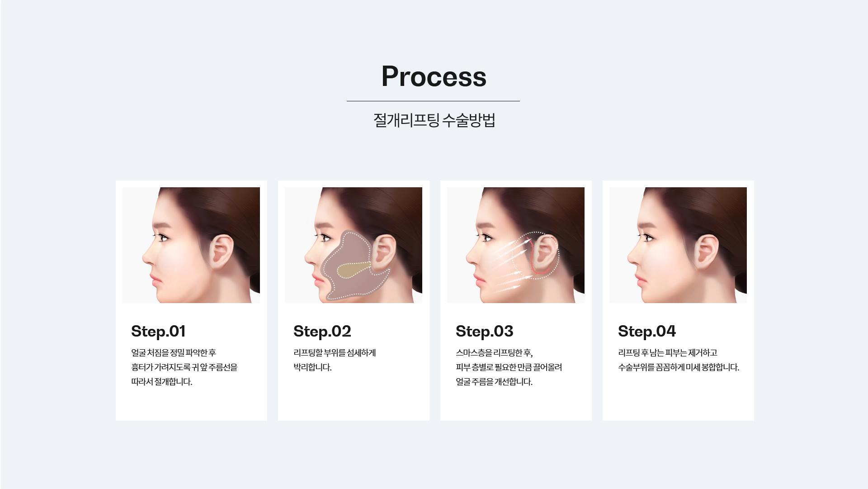Screen dimensions: 868x489
Task: Click the dotted beige area in Step.02 image
Action: 354,270
